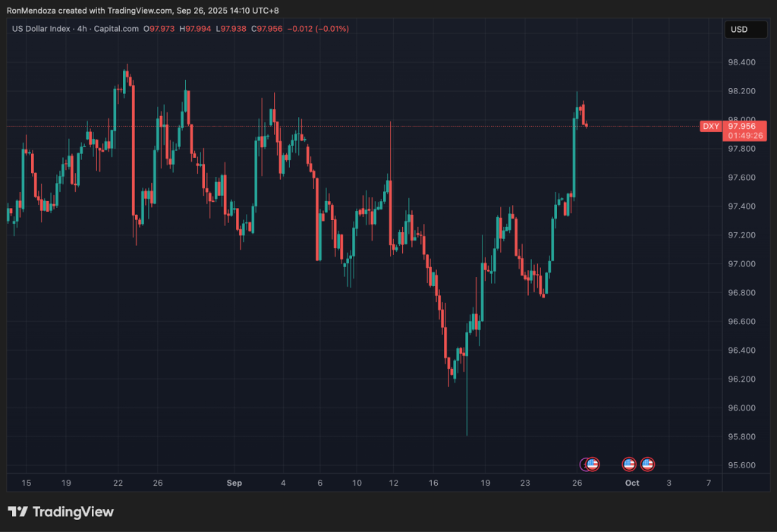Click the paired flag icons event cluster
This screenshot has width=777, height=532.
coord(639,464)
